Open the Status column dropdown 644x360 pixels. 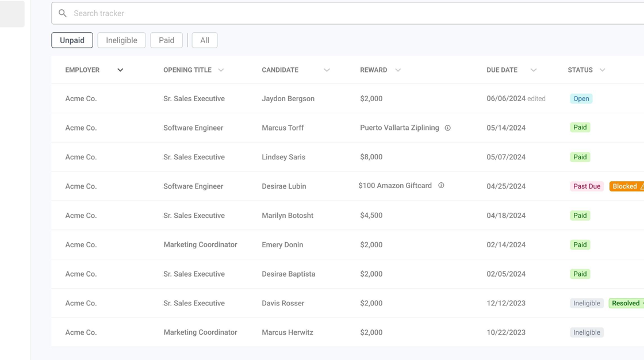[603, 70]
